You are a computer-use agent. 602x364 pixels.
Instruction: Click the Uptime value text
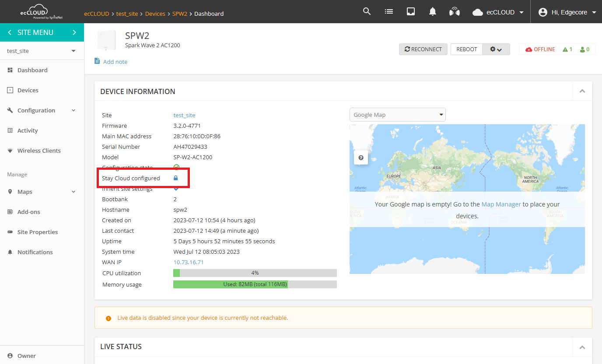coord(224,241)
